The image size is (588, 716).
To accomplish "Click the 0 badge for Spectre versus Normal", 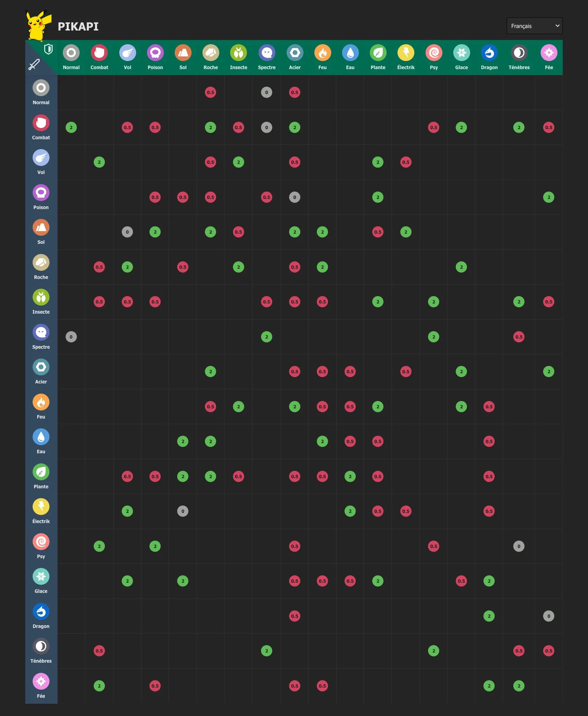I will (71, 337).
